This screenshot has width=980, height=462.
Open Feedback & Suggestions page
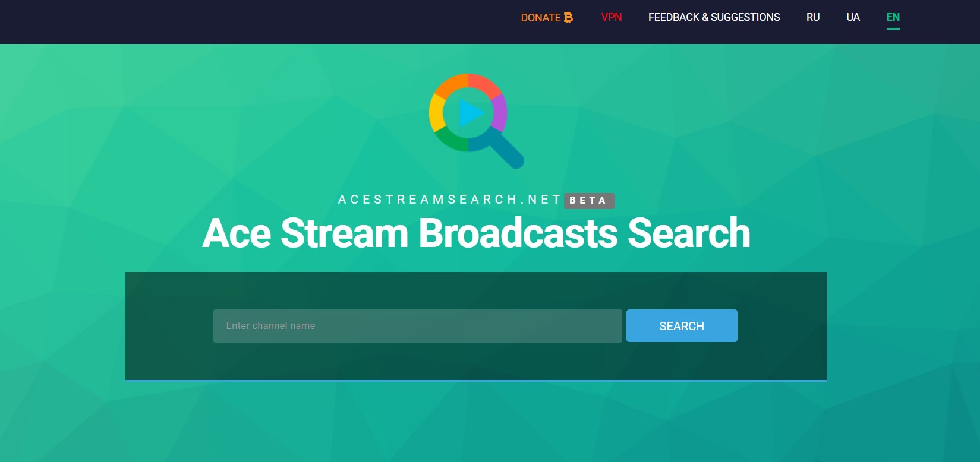714,17
